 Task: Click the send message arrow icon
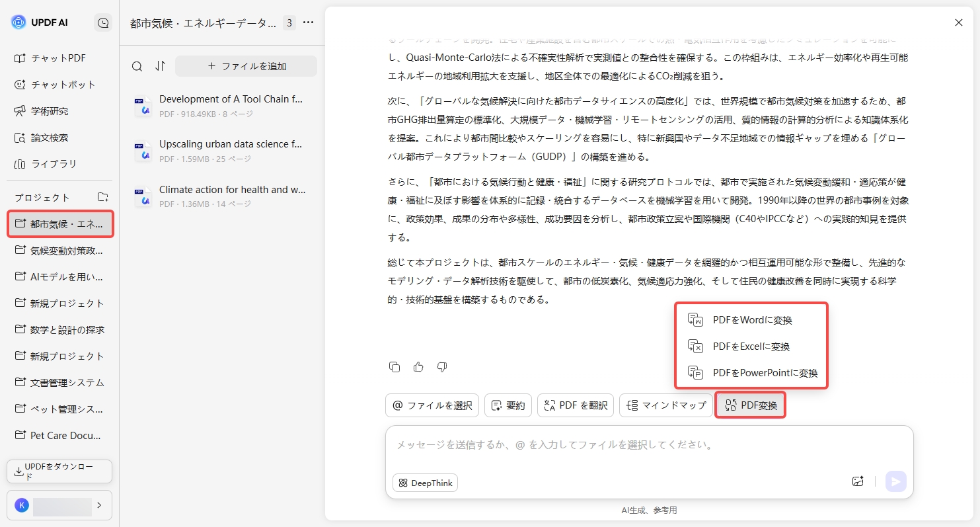click(x=896, y=481)
